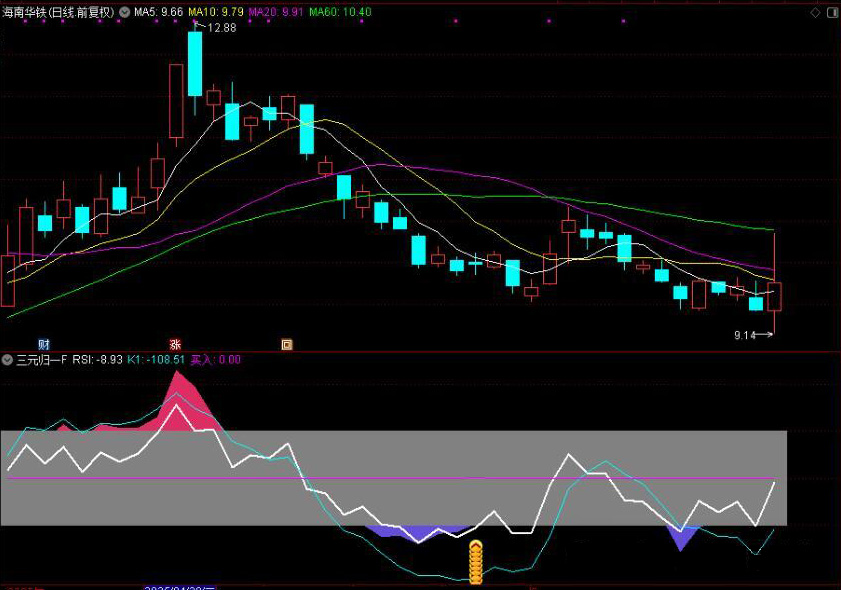Screen dimensions: 841x590
Task: Click the orange coin-stack buy signal
Action: pos(476,561)
